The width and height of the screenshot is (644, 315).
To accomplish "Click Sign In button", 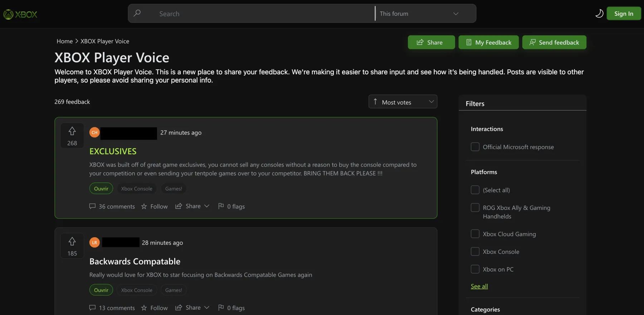I will click(x=624, y=14).
